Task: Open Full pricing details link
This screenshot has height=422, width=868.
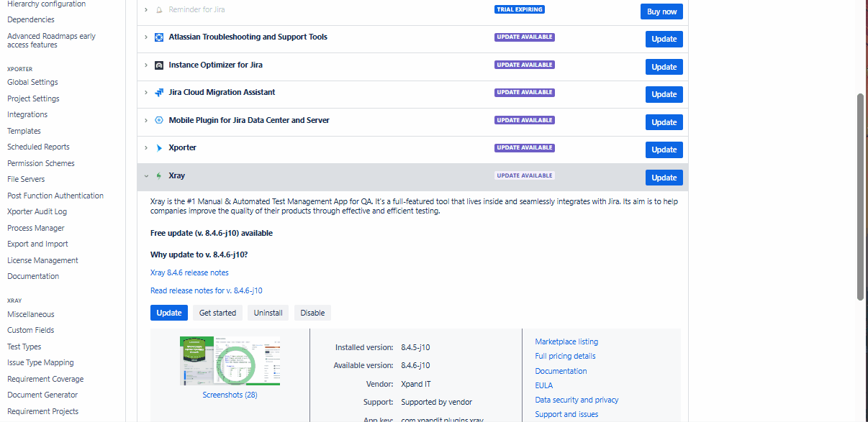Action: point(565,356)
